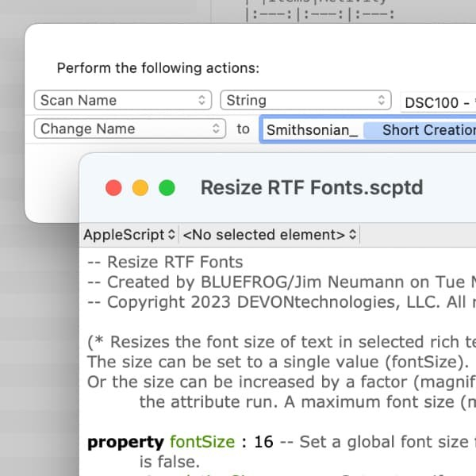Open the String dropdown
476x476 pixels.
point(305,101)
